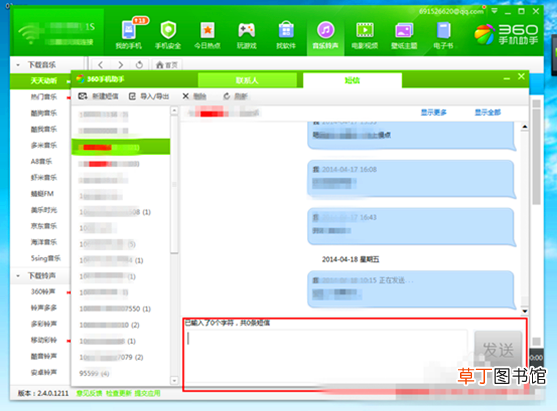The height and width of the screenshot is (411, 557).
Task: Select 安卓铃声 in sidebar
Action: pos(43,372)
